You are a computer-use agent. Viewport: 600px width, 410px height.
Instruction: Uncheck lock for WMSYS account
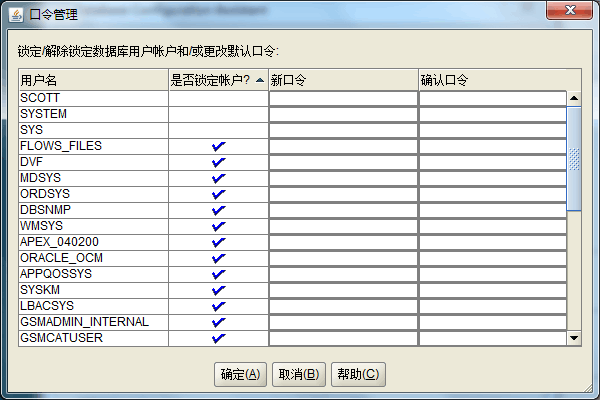click(x=218, y=226)
